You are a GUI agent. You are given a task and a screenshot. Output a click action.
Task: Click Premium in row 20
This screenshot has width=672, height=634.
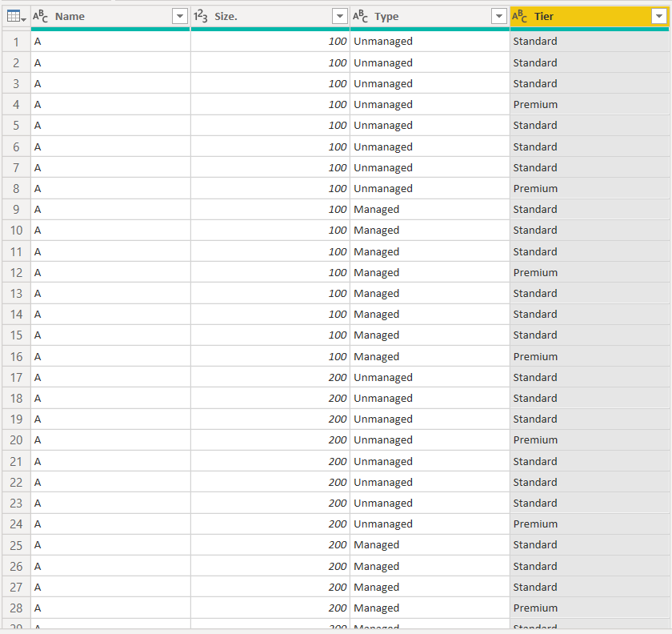click(x=535, y=440)
